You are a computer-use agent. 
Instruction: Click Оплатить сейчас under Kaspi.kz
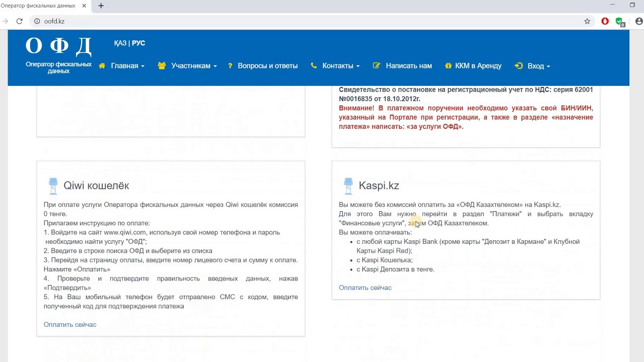365,288
